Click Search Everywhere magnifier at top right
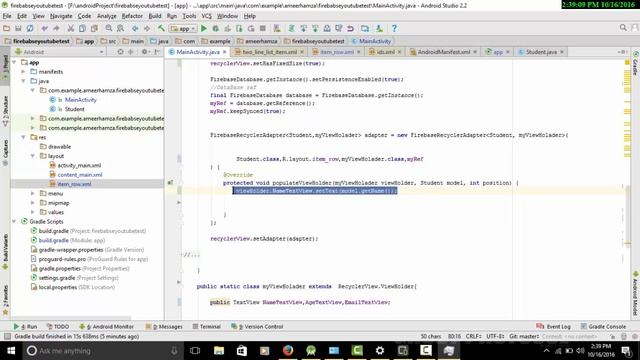The height and width of the screenshot is (360, 640). click(x=623, y=28)
